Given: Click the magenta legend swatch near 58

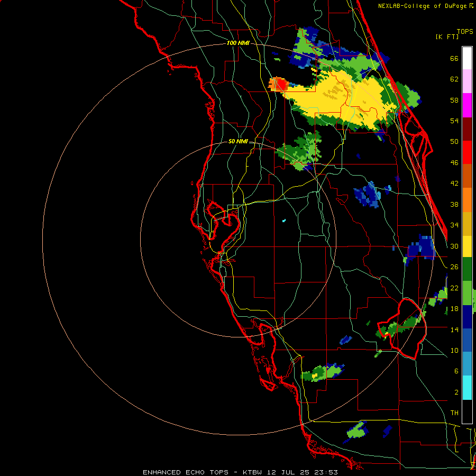Looking at the screenshot, I should (x=467, y=105).
